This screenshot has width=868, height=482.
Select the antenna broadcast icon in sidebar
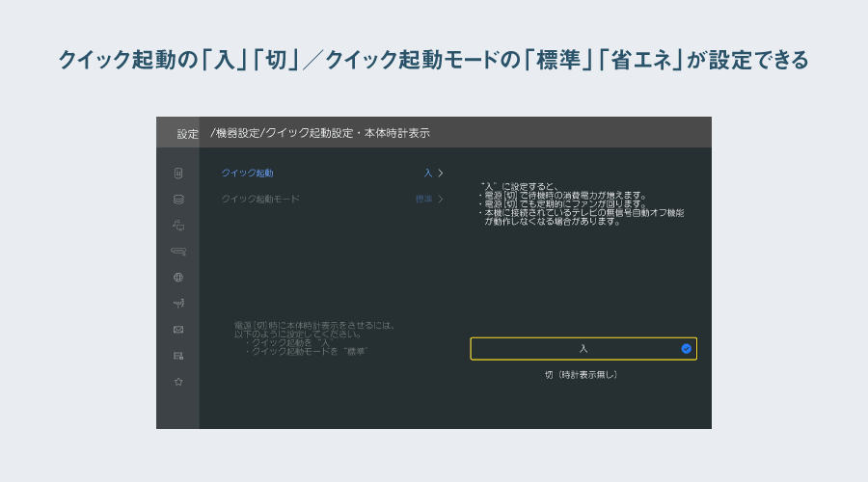178,304
